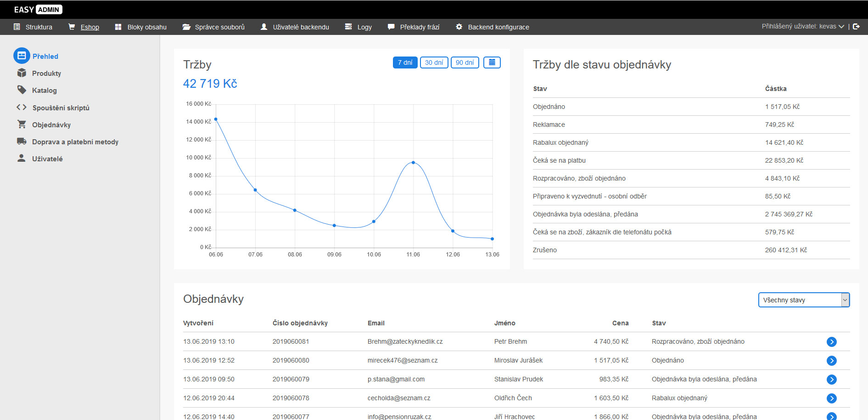868x420 pixels.
Task: Open the Všechny stavy filter dropdown
Action: 803,300
